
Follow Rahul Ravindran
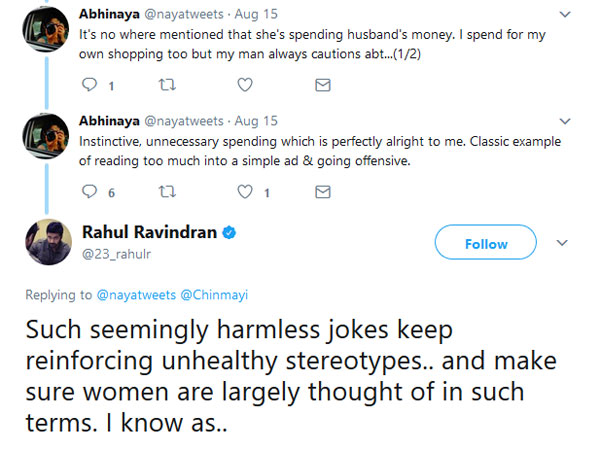[x=485, y=243]
